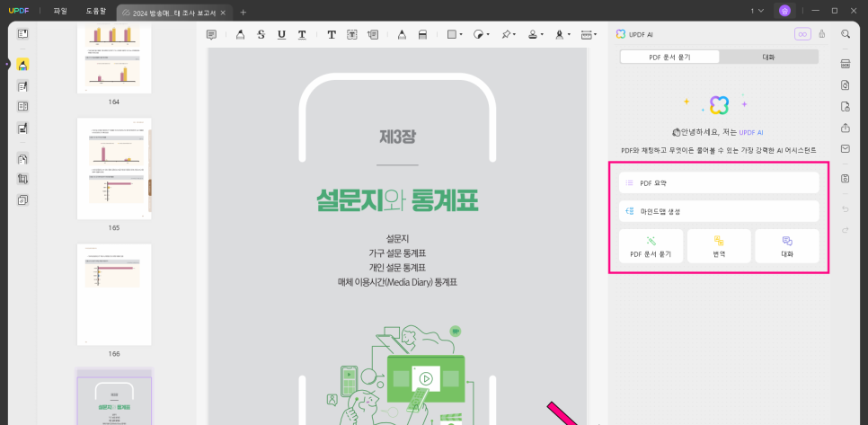Viewport: 868px width, 425px height.
Task: Select the Underline tool
Action: click(281, 35)
